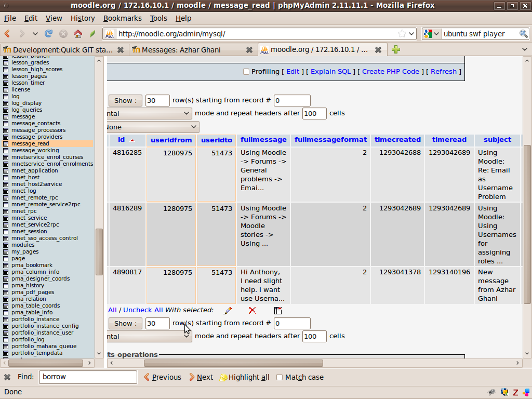Viewport: 532px width, 399px height.
Task: Click the bottom Show button
Action: coord(125,323)
